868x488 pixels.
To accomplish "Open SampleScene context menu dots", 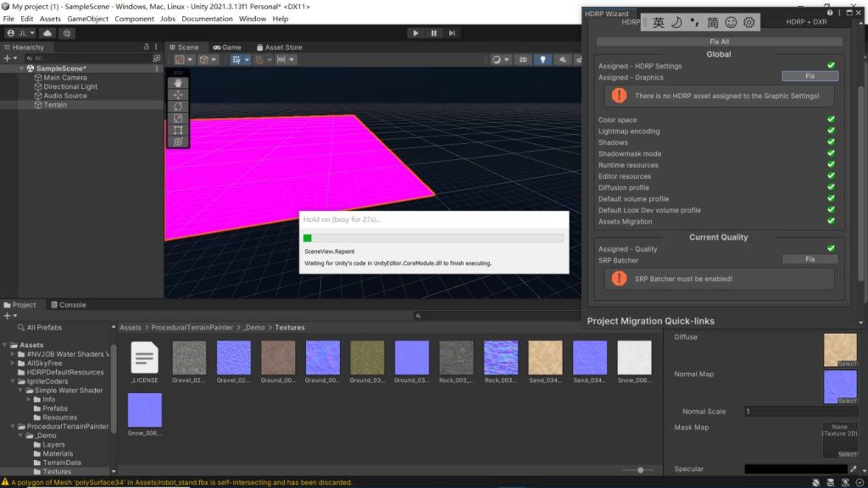I will click(x=157, y=69).
